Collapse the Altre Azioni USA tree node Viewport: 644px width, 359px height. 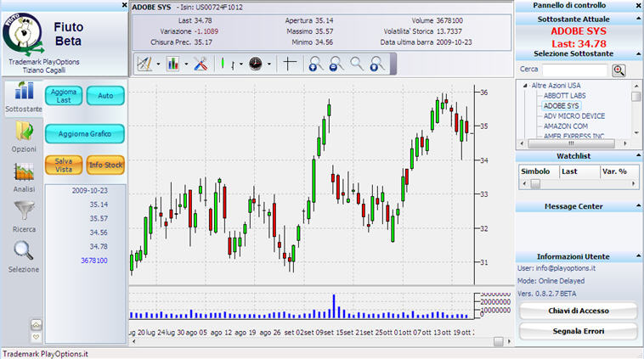(525, 86)
